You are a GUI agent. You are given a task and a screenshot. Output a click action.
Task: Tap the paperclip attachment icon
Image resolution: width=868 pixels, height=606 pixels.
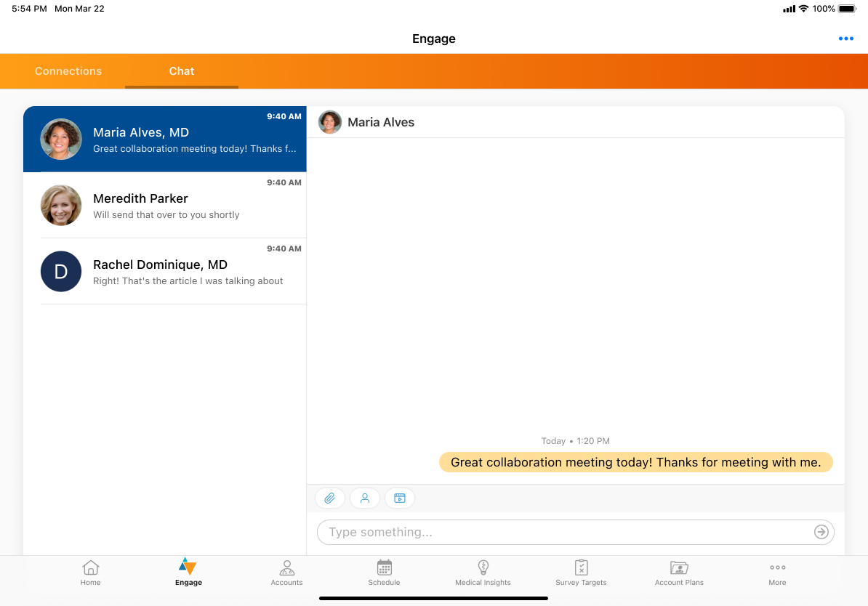pos(329,498)
